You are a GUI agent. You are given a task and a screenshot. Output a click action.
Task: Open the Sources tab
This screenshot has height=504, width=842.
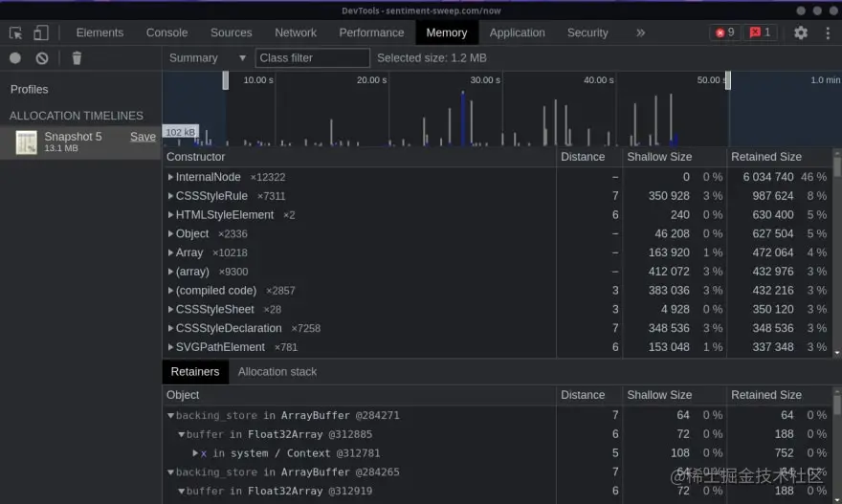[231, 33]
